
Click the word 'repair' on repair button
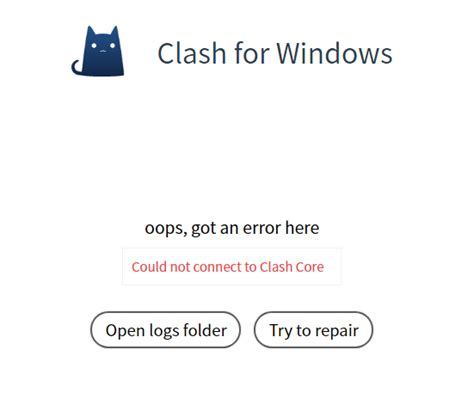click(x=337, y=331)
